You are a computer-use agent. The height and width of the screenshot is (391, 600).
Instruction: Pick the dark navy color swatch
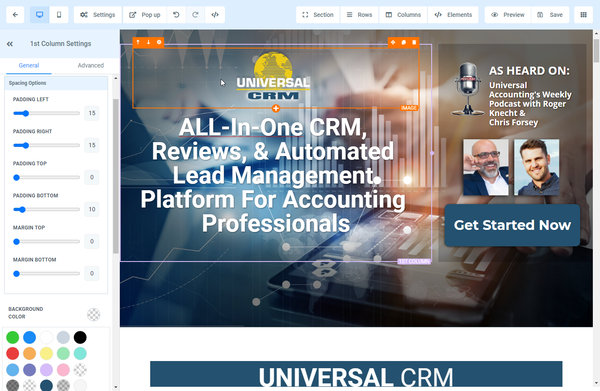point(46,385)
